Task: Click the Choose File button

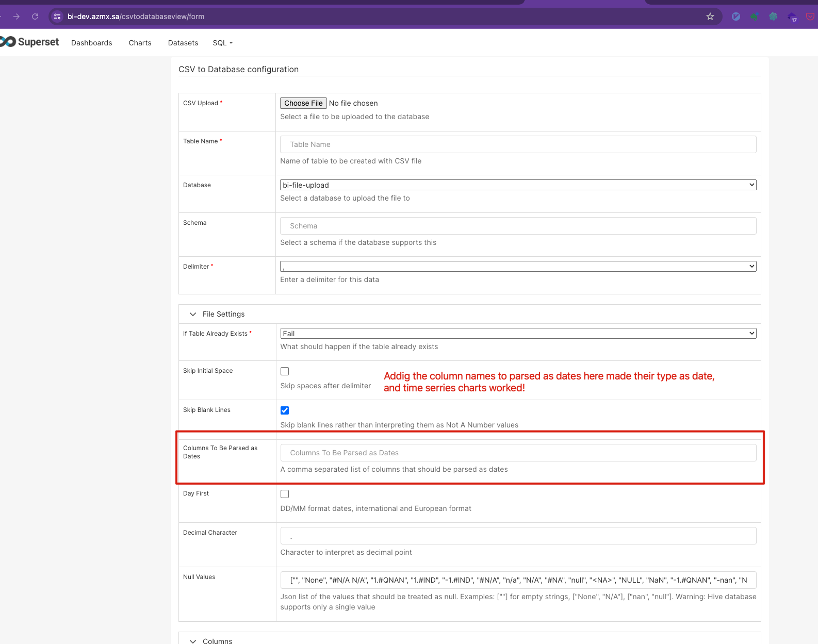Action: (303, 103)
